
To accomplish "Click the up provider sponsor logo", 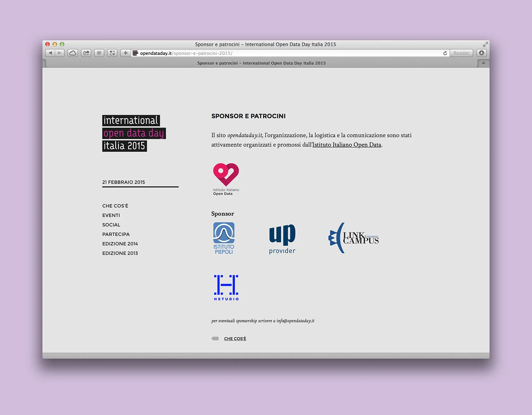I will 282,239.
